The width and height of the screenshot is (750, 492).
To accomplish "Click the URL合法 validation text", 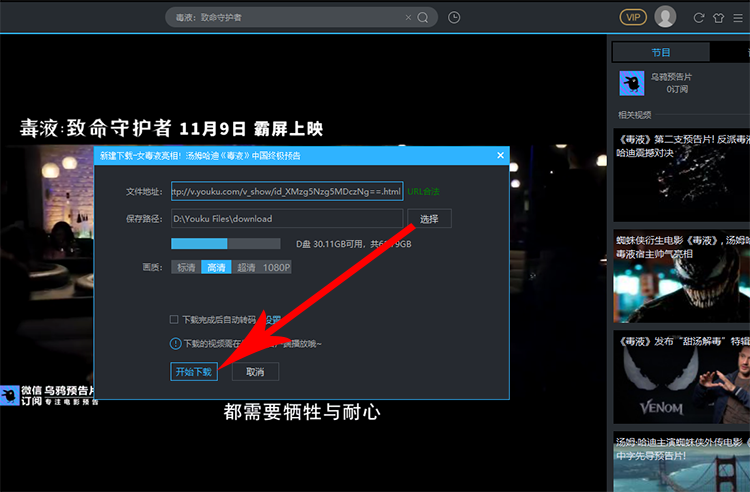I will 423,191.
